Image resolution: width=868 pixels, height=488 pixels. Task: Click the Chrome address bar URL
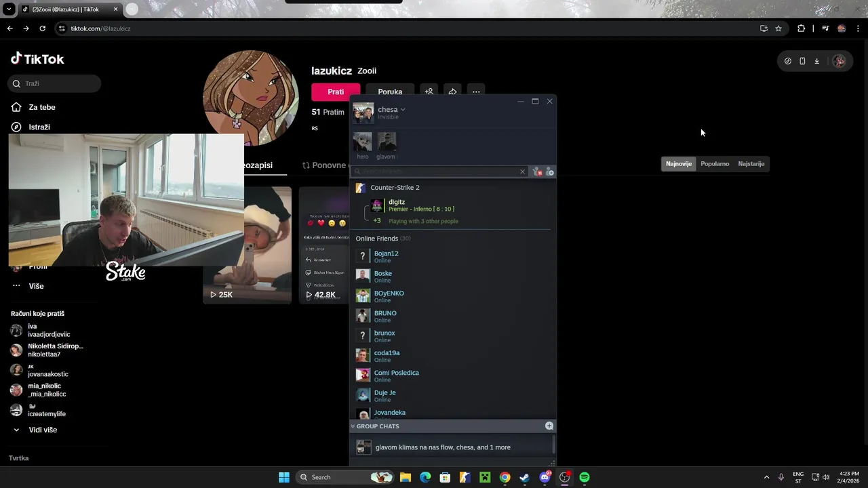tap(100, 28)
